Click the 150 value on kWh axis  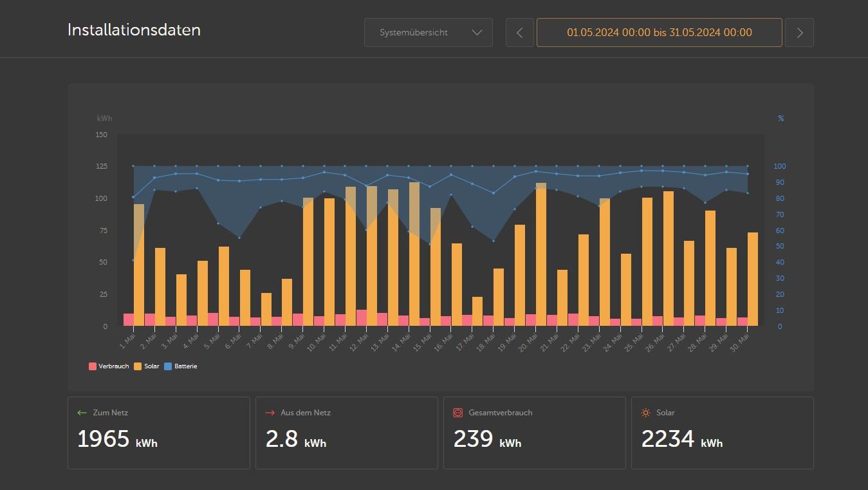click(102, 135)
